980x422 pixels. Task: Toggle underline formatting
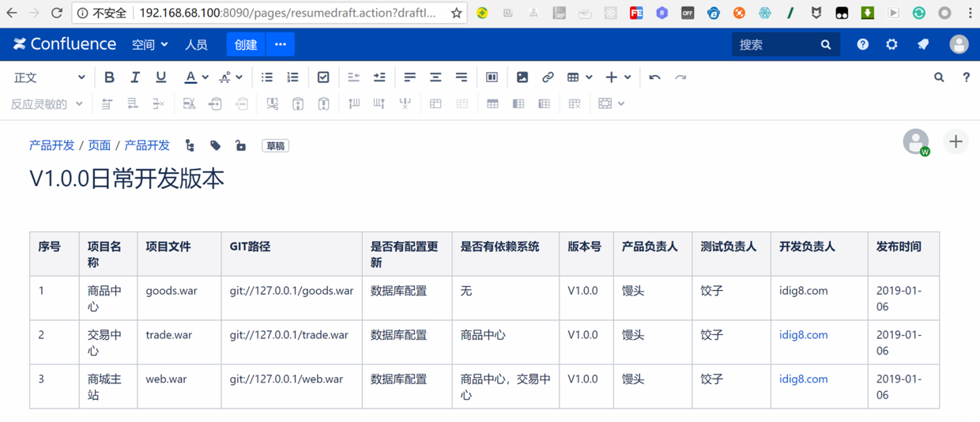pyautogui.click(x=160, y=77)
